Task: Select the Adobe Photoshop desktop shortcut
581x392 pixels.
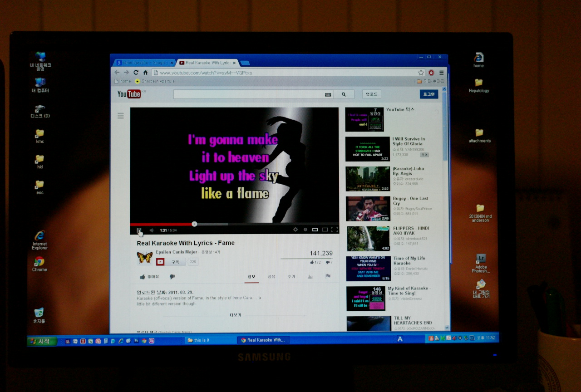Action: tap(481, 264)
